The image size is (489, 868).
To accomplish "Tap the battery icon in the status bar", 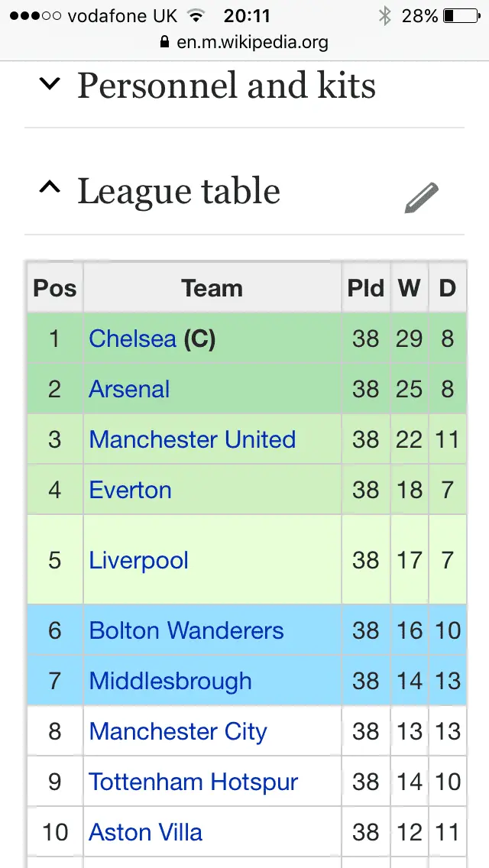I will coord(459,16).
